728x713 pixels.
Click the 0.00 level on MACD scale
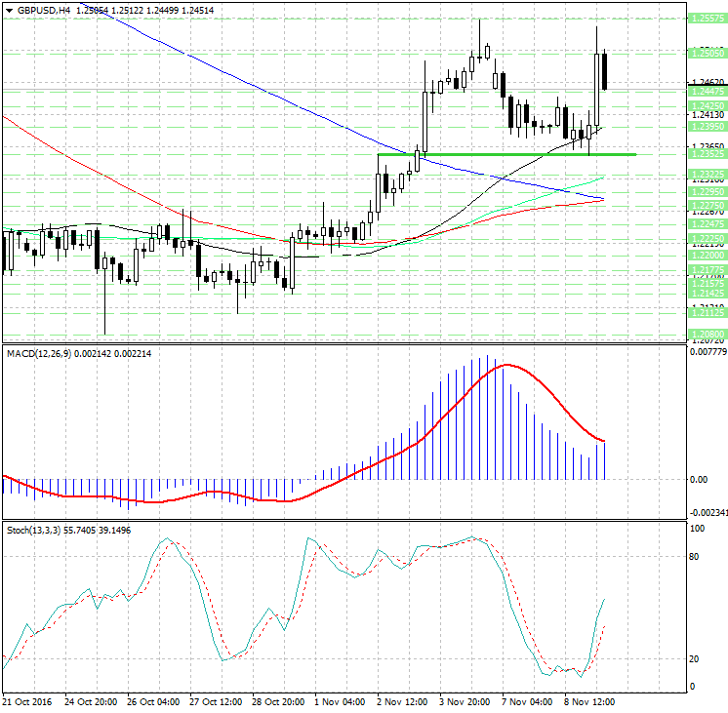(697, 479)
